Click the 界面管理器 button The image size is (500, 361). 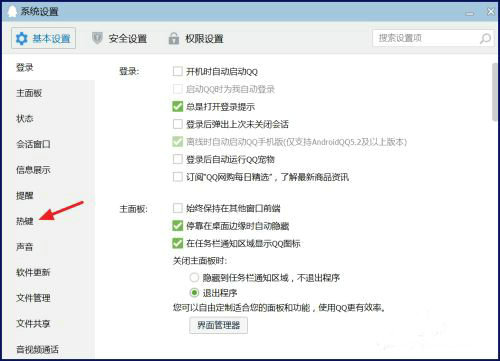click(x=218, y=325)
